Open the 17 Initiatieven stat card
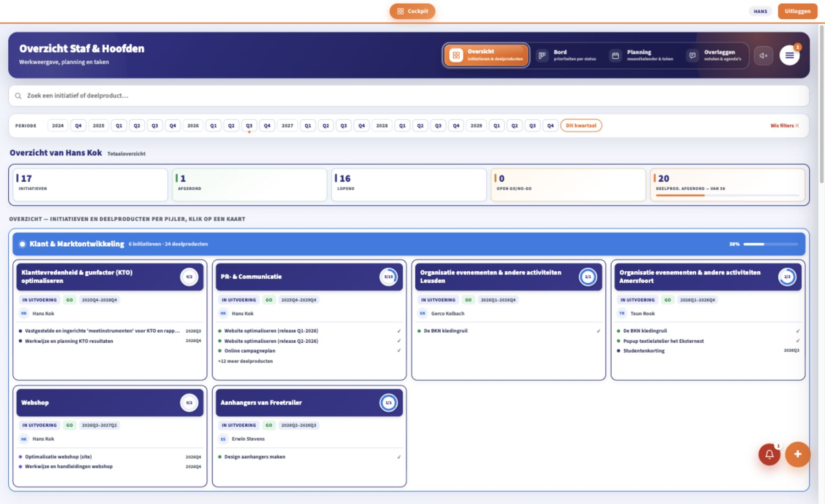825x504 pixels. (x=90, y=185)
